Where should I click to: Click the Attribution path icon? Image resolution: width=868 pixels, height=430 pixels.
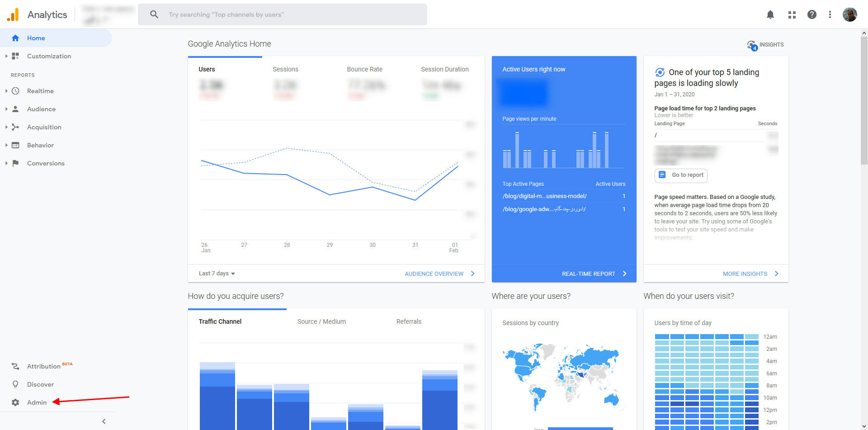(x=15, y=366)
